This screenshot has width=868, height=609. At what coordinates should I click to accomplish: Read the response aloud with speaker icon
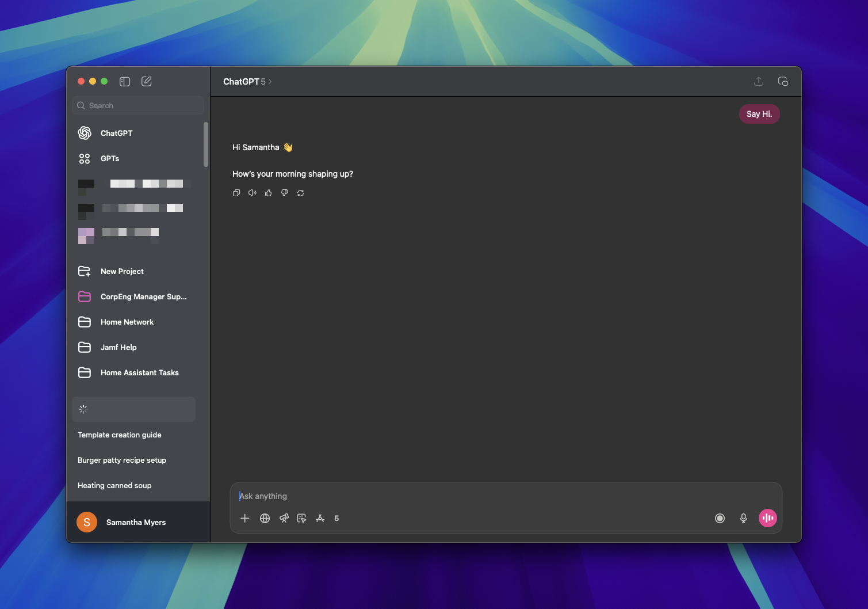click(x=253, y=193)
